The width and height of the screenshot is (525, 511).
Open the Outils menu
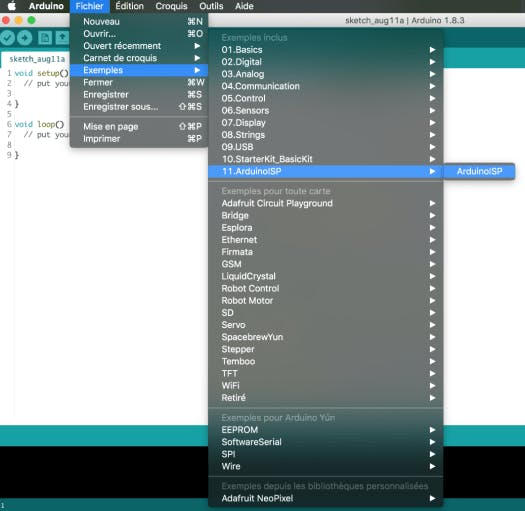point(211,6)
